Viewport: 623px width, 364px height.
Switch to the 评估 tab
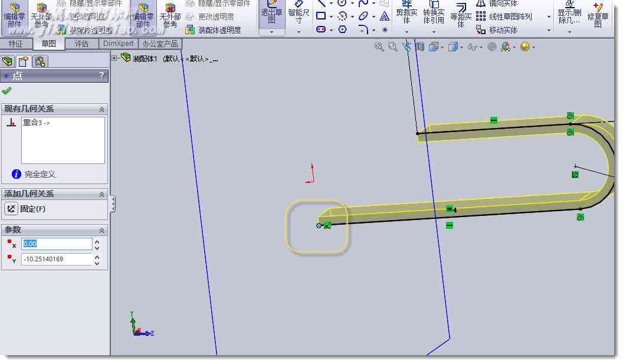point(81,44)
